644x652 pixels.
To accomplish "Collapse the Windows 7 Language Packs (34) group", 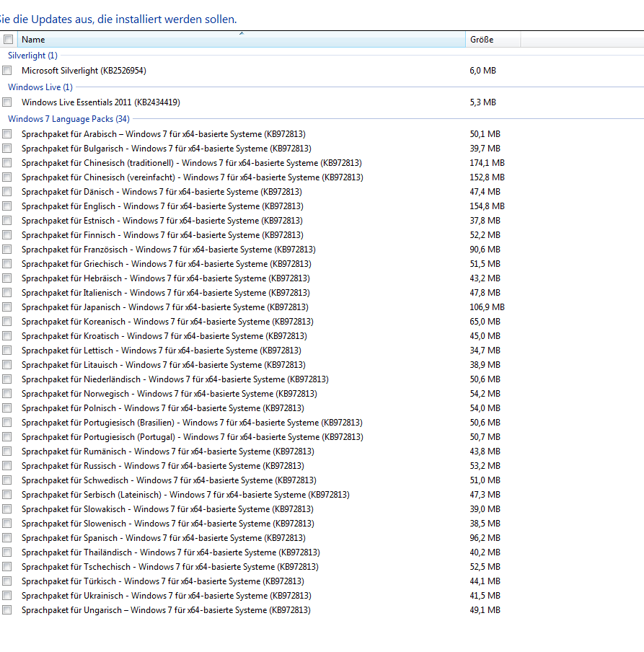I will [69, 119].
